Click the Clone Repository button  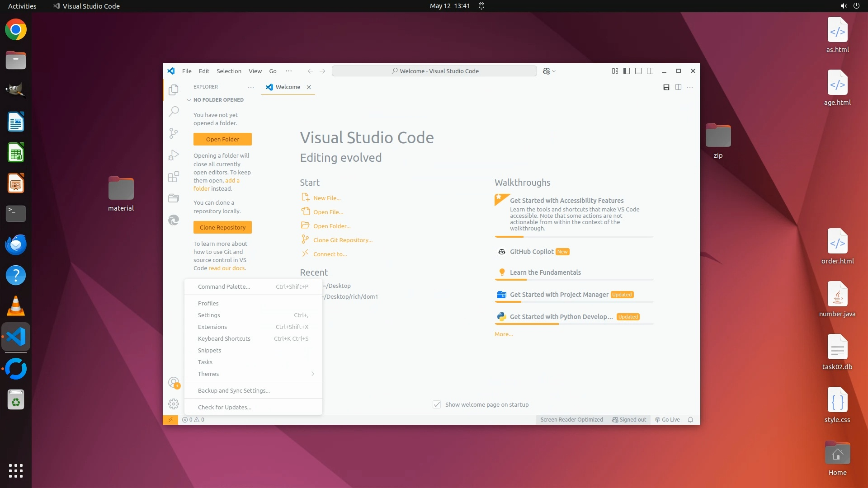[222, 227]
